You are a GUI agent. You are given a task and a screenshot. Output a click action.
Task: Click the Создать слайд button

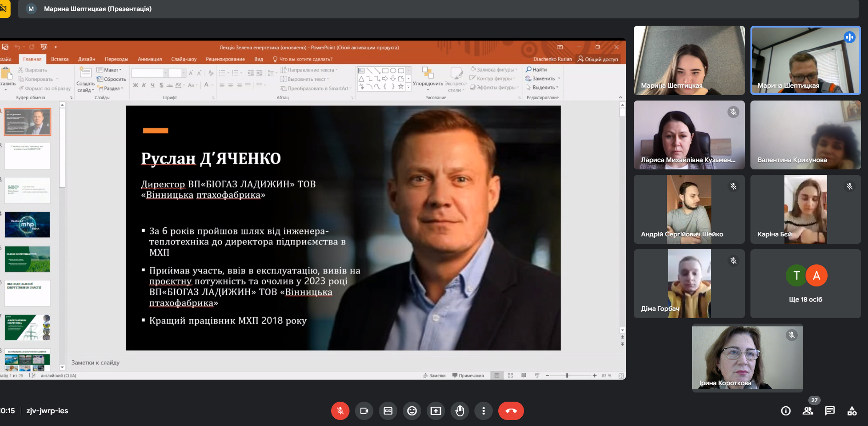pyautogui.click(x=85, y=79)
